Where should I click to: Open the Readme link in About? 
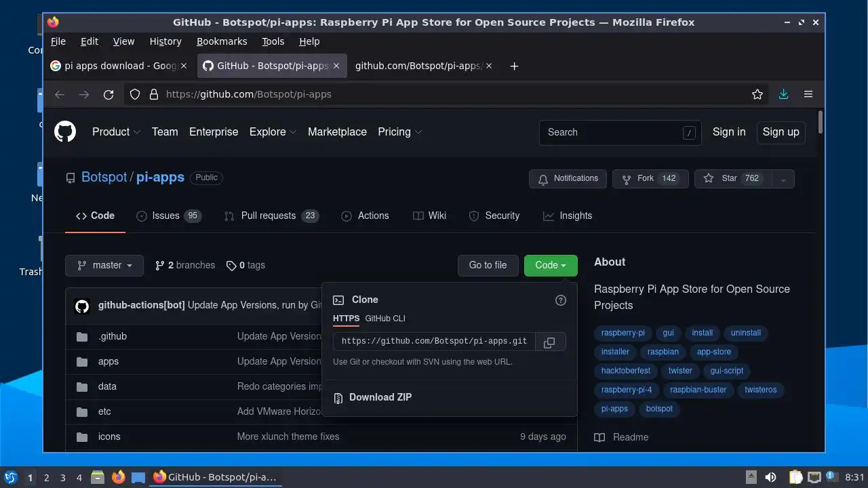pyautogui.click(x=622, y=437)
